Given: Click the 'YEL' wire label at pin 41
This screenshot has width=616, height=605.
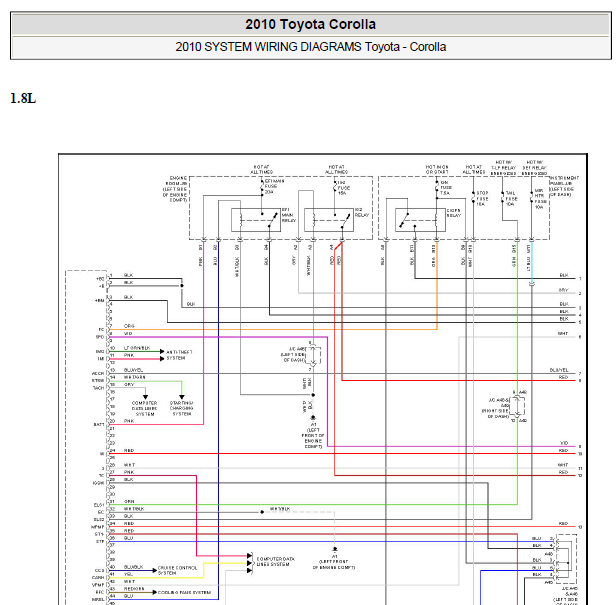Looking at the screenshot, I should tap(128, 574).
